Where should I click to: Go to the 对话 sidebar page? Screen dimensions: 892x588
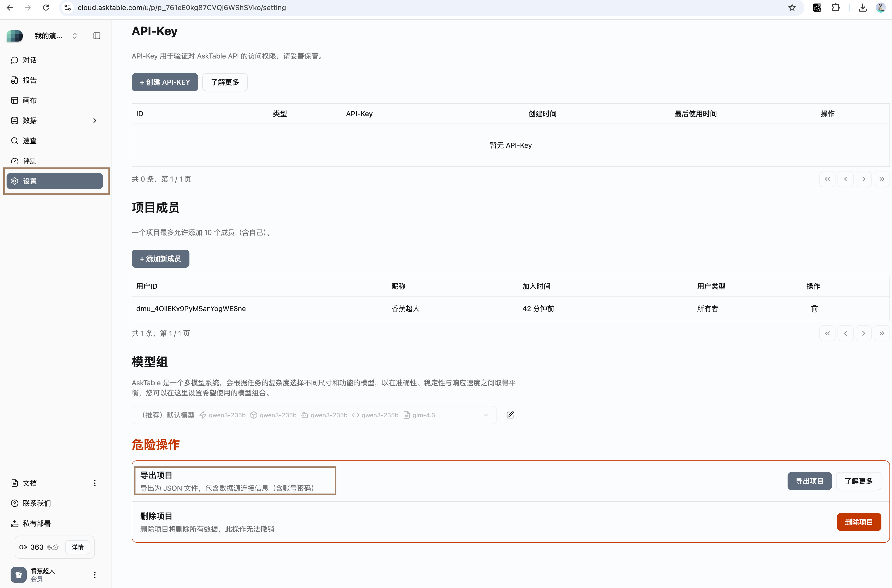[x=29, y=60]
